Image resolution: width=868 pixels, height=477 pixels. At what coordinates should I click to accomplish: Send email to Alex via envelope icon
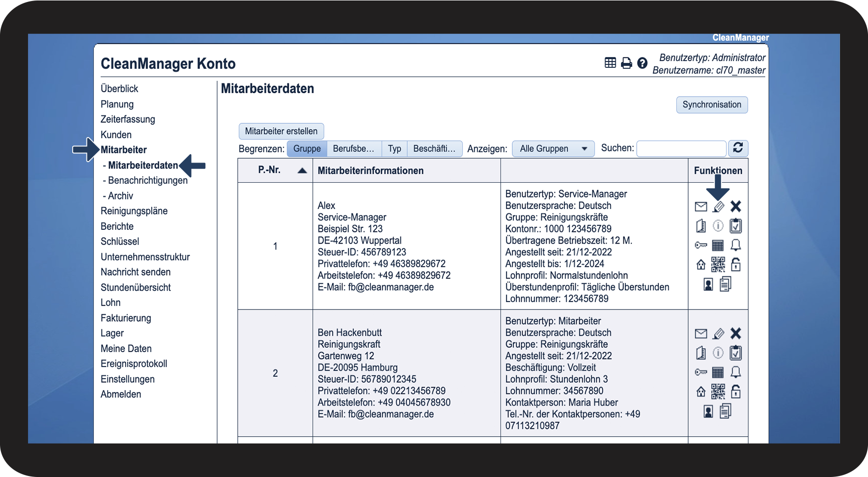pos(701,207)
